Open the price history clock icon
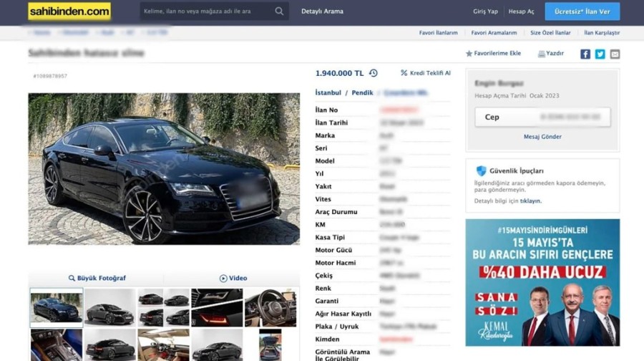This screenshot has height=361, width=644. pyautogui.click(x=374, y=73)
